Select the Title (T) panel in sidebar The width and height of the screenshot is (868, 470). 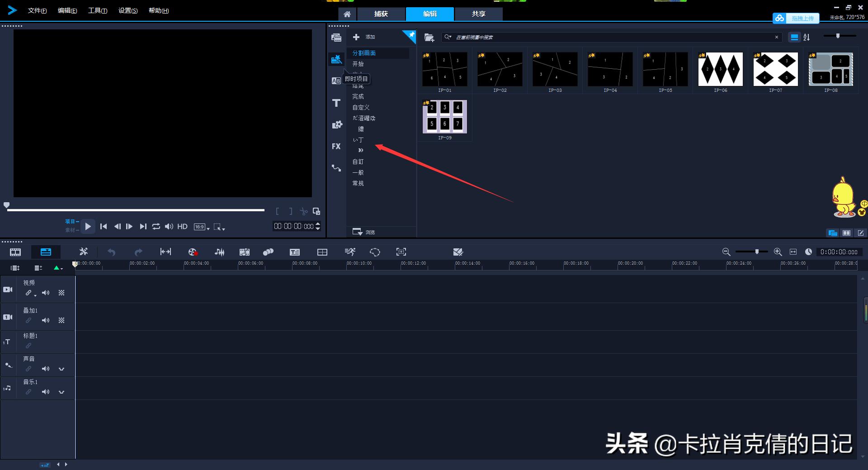[x=336, y=103]
